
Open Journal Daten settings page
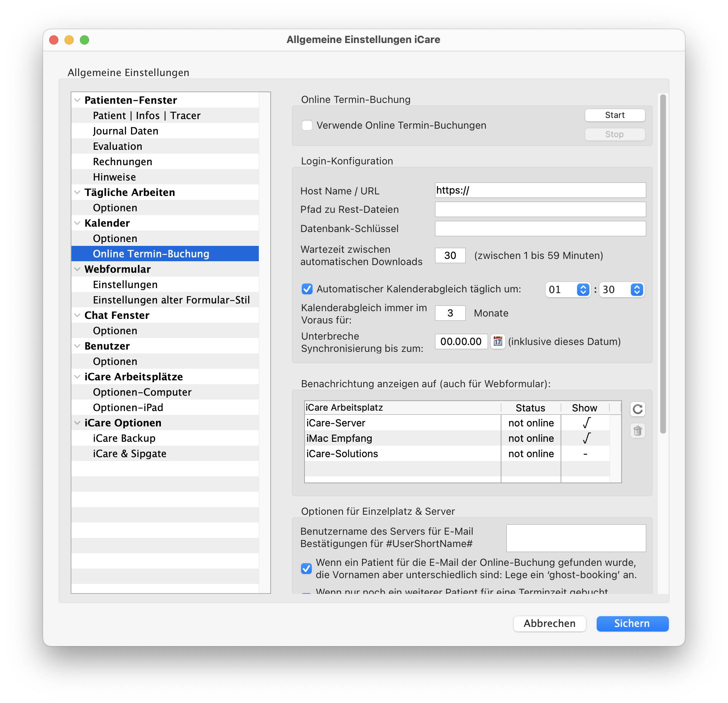pyautogui.click(x=126, y=131)
